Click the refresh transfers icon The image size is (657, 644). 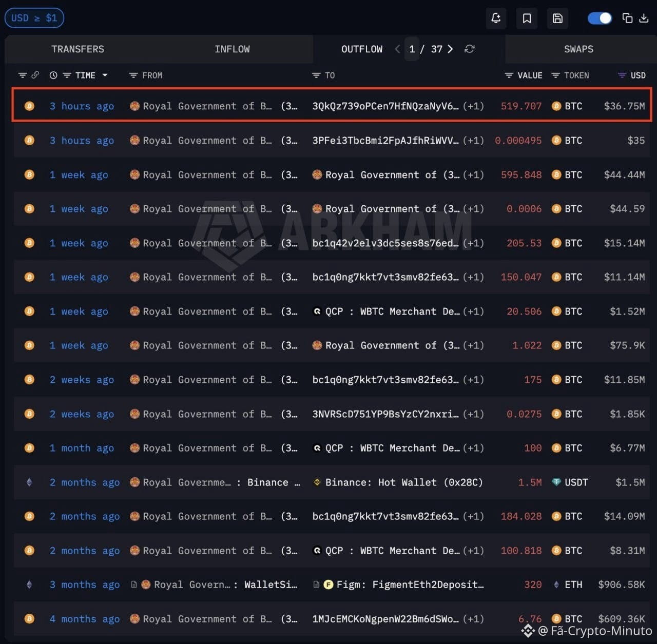click(x=469, y=49)
